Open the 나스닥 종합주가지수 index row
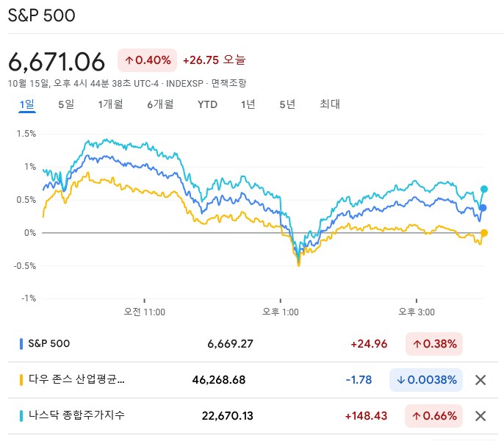 click(x=76, y=416)
